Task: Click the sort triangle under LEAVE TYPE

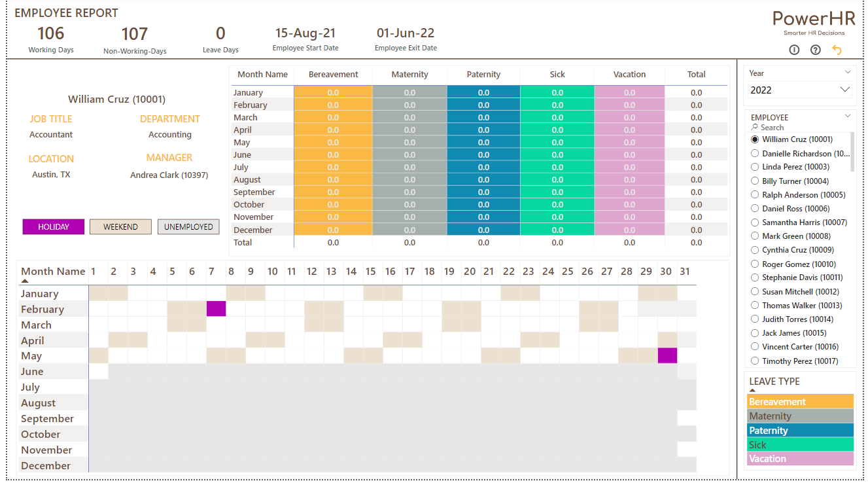Action: point(752,390)
